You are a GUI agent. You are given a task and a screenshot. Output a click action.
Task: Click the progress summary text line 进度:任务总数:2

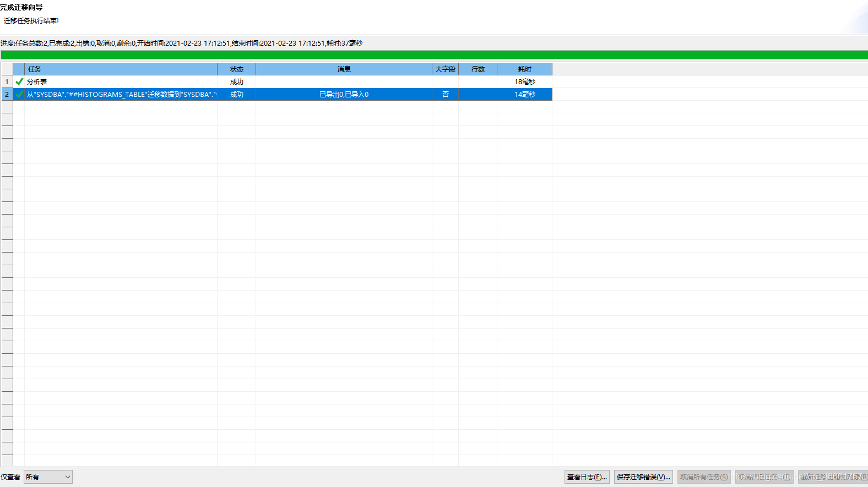coord(181,43)
